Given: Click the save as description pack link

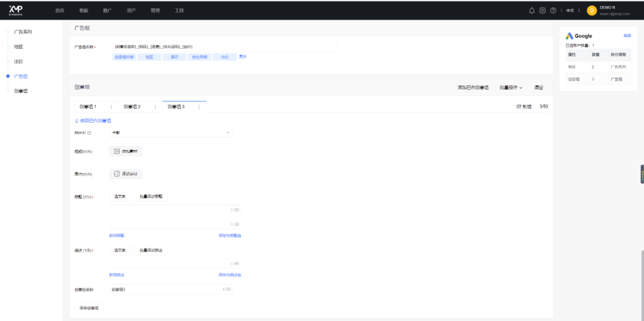Looking at the screenshot, I should pos(230,274).
